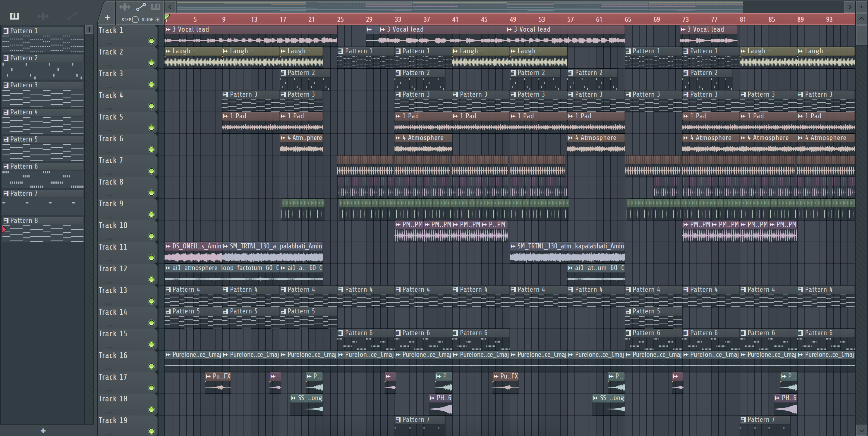Show patterns in the picker panel
The image size is (868, 436).
click(14, 16)
